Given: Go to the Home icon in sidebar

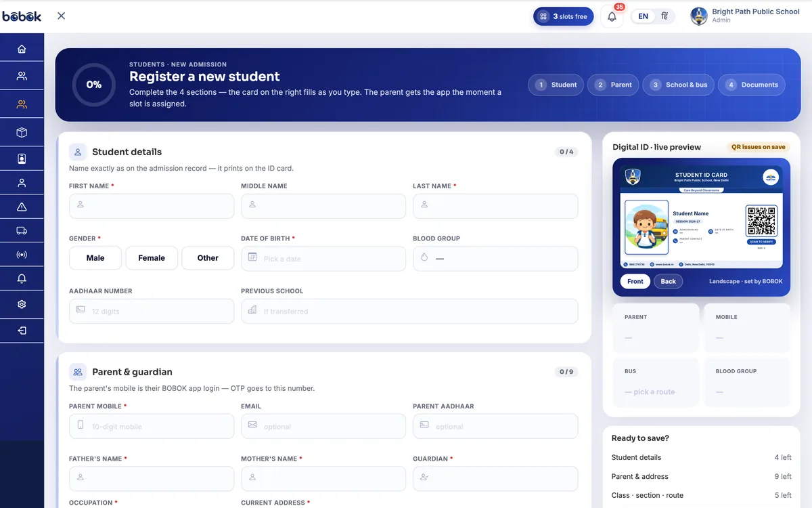Looking at the screenshot, I should [22, 49].
